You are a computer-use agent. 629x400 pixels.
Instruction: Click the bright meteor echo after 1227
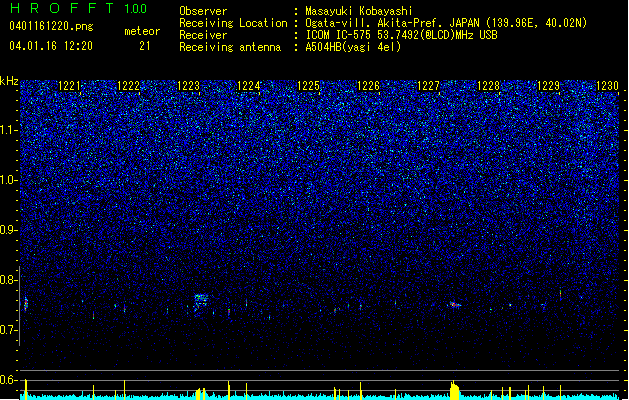point(455,305)
